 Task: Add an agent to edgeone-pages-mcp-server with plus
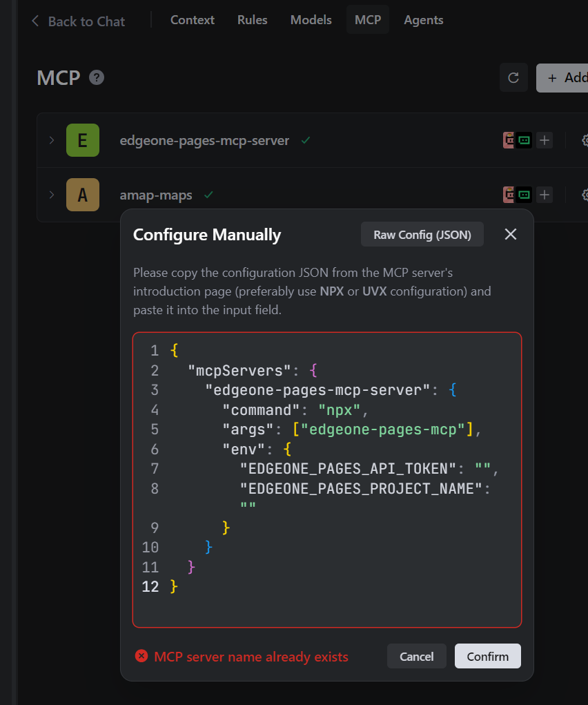(545, 140)
